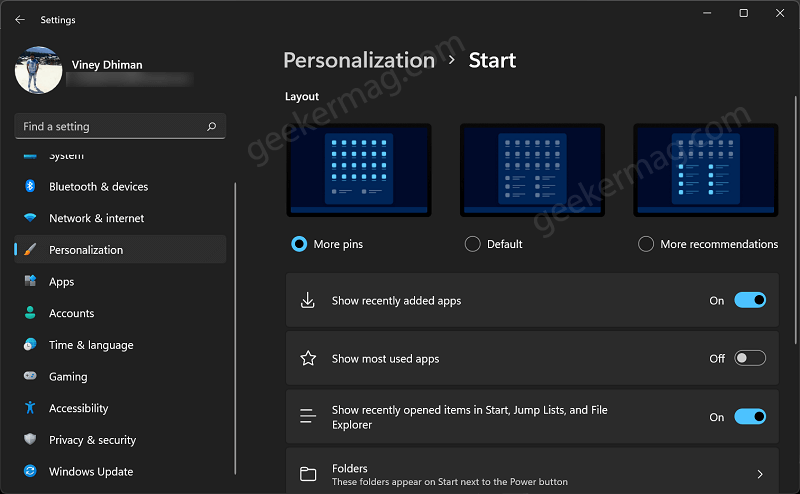Click the user profile picture
800x494 pixels.
(39, 70)
